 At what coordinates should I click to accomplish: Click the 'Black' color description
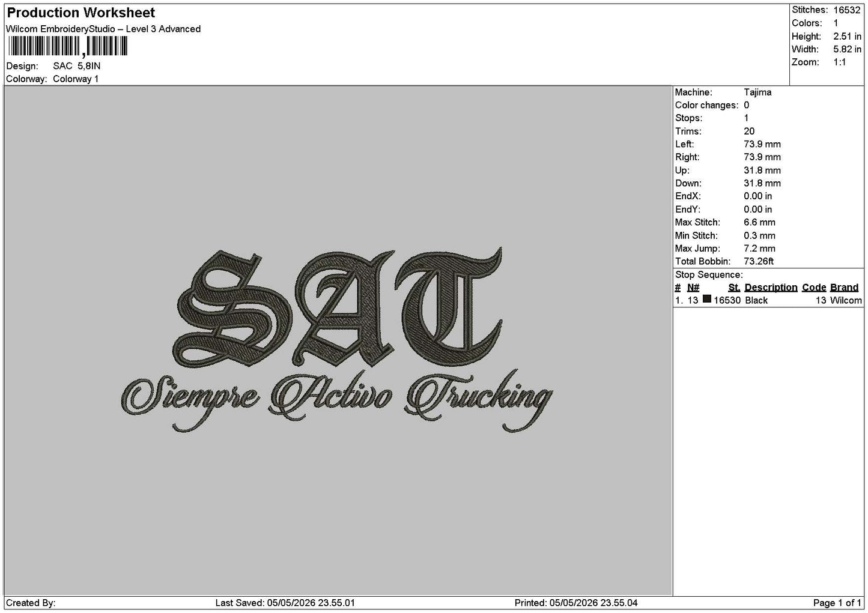[756, 300]
